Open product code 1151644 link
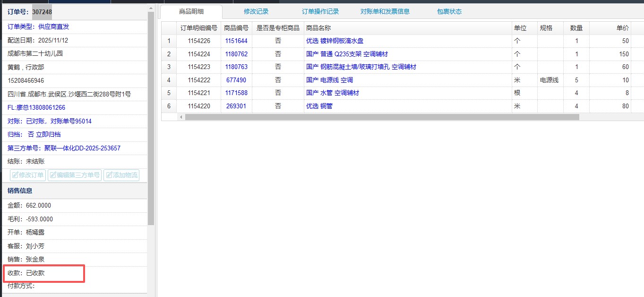This screenshot has height=297, width=644. (x=236, y=41)
